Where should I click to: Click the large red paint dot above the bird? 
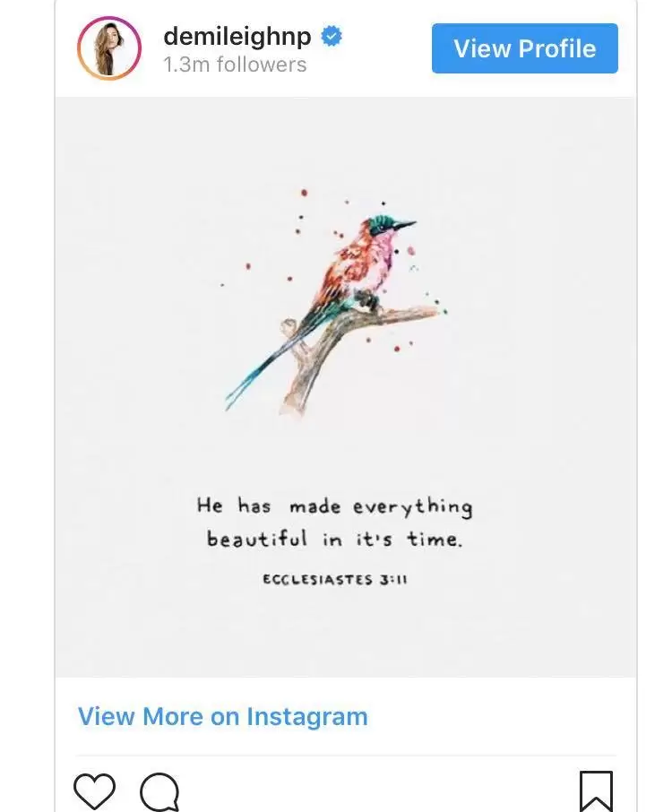(x=304, y=193)
